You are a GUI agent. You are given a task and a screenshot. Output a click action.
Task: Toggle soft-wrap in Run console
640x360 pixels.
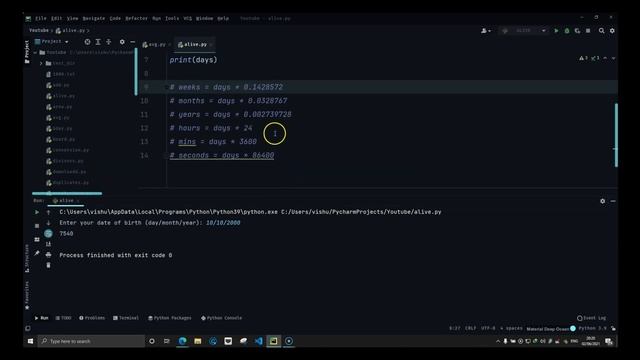48,233
